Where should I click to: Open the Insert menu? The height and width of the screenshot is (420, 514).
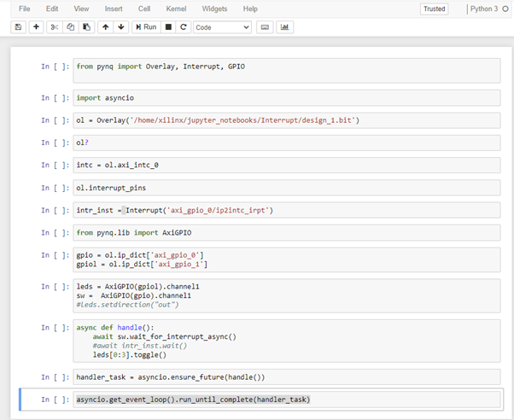(114, 9)
